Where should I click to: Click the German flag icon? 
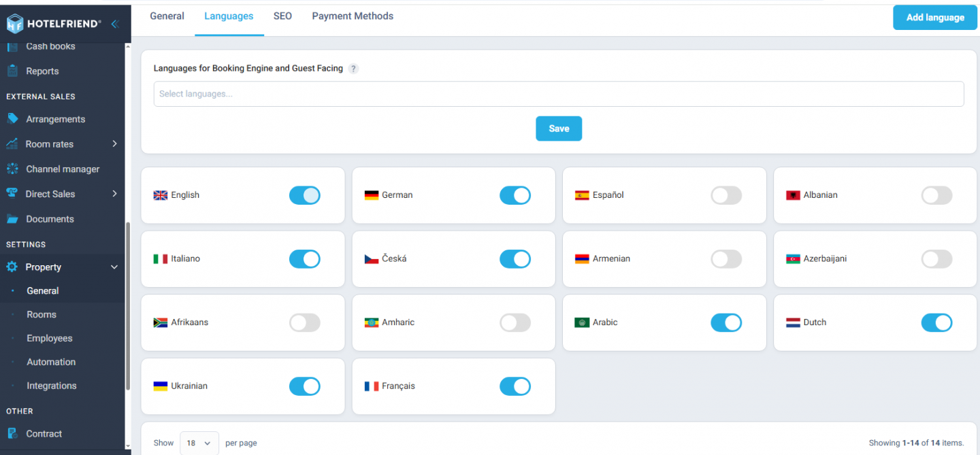pos(372,195)
